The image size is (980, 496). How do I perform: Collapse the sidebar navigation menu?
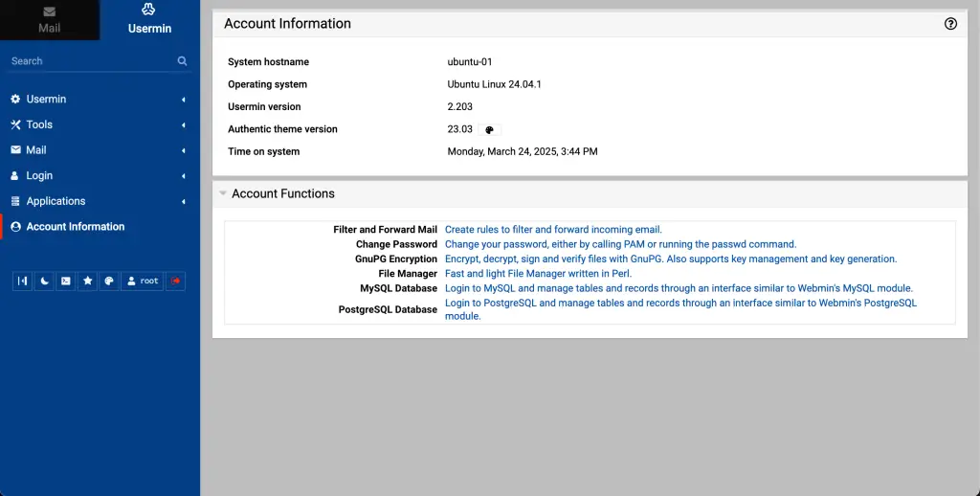[x=23, y=282]
